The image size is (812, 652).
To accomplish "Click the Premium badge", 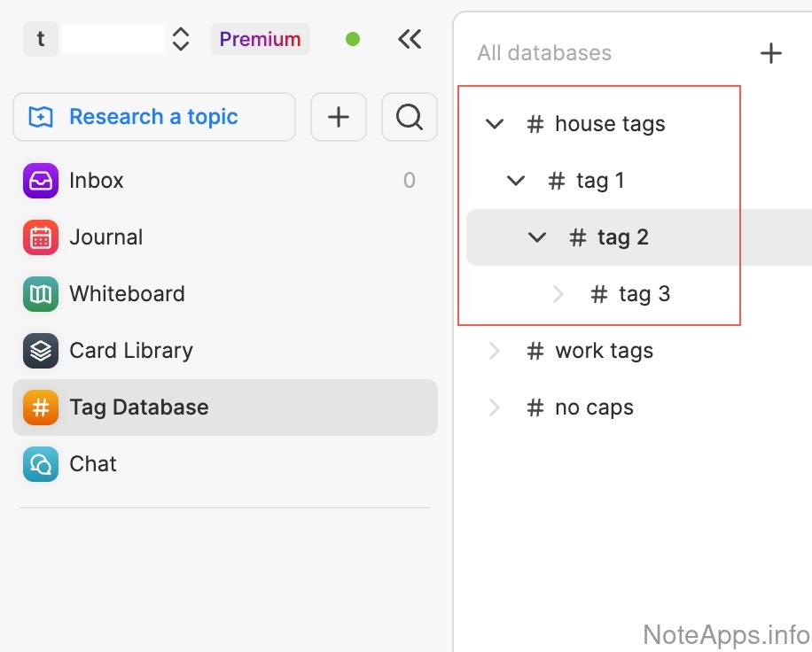I will [x=260, y=39].
